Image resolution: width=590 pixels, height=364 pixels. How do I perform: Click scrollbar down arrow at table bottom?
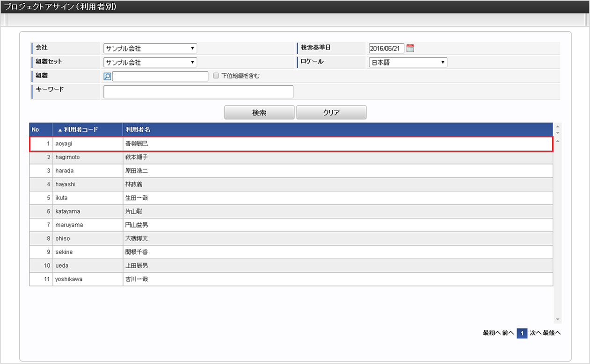pos(557,320)
